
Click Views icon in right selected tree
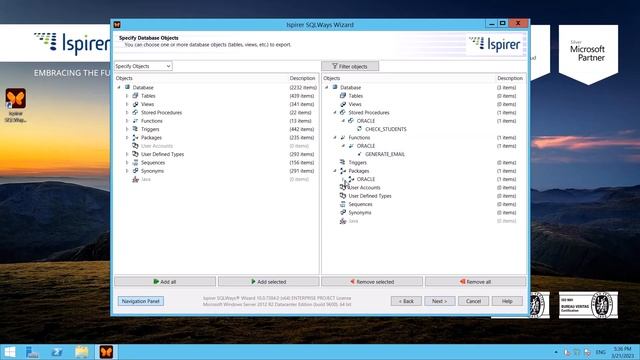343,104
